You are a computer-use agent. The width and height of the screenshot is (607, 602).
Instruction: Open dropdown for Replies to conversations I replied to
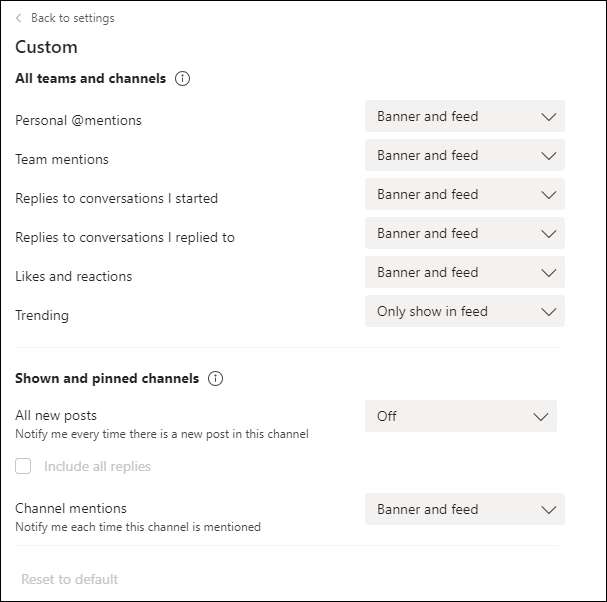[464, 233]
